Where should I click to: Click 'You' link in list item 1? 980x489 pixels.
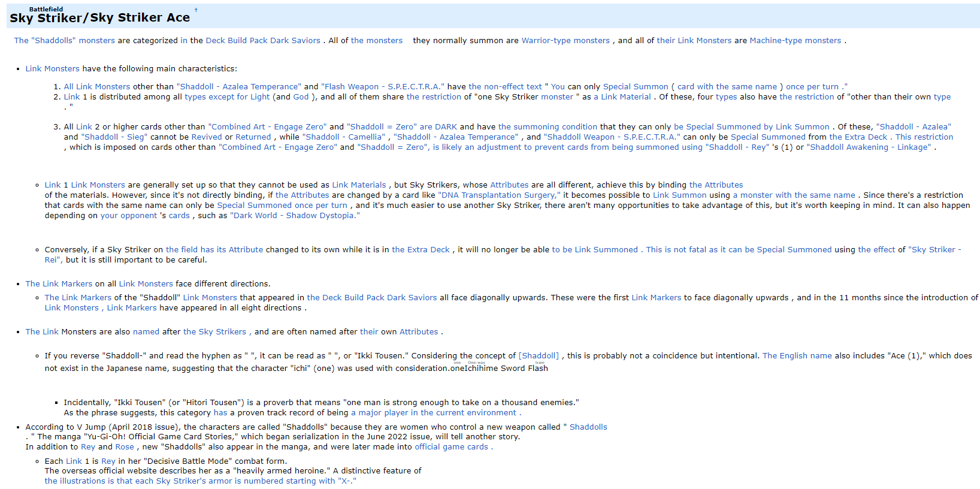(558, 87)
